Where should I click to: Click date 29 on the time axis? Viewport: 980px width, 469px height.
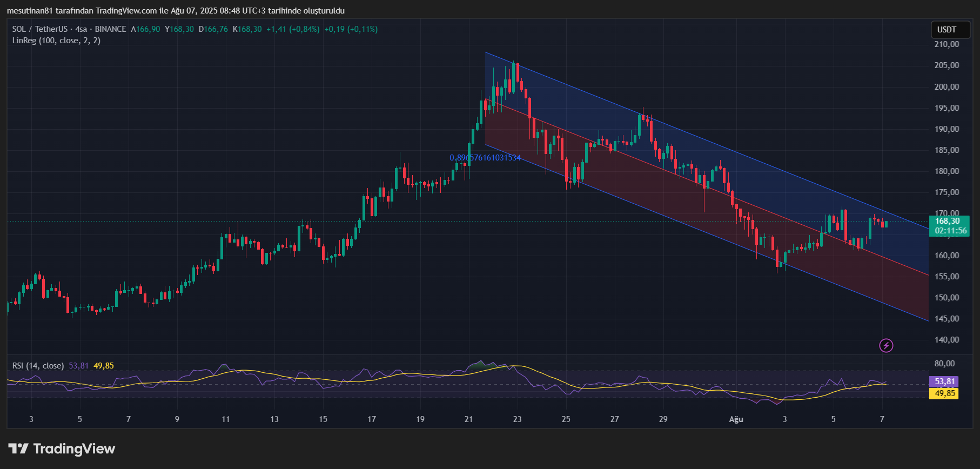[x=663, y=419]
